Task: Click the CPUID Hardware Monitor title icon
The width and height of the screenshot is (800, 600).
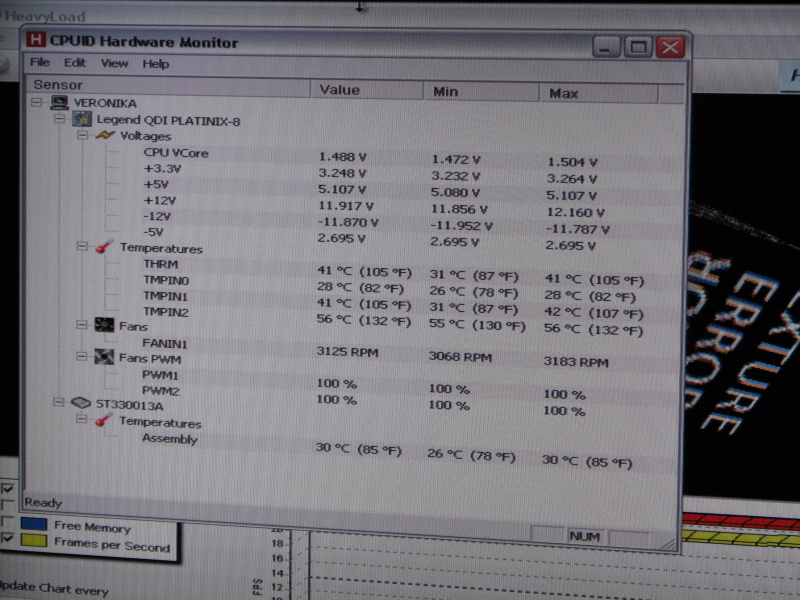Action: [35, 39]
